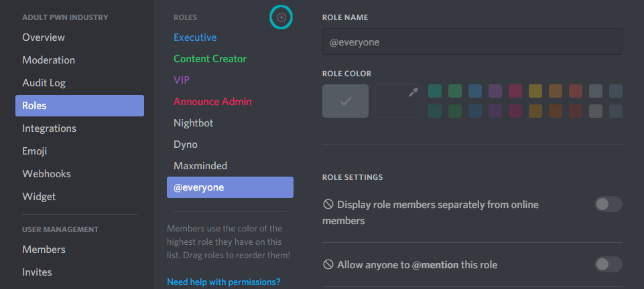Open the Emoji settings page
The image size is (644, 289).
34,151
